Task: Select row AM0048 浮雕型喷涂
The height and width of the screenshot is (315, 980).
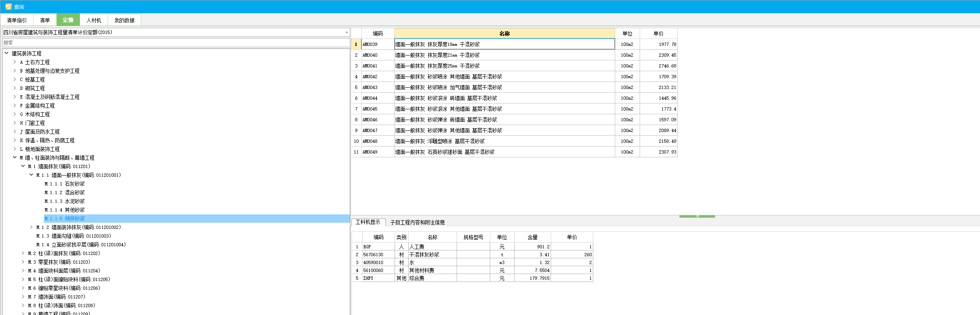Action: [514, 141]
